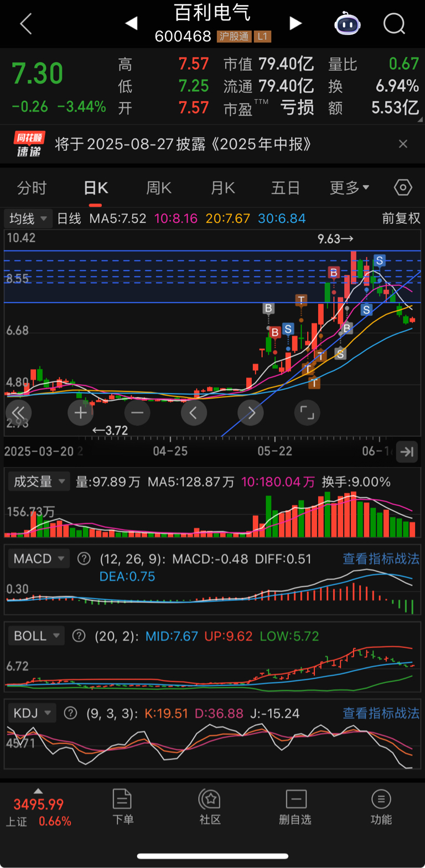Tap the 换手:9.00% volume label
The image size is (425, 868).
tap(356, 482)
